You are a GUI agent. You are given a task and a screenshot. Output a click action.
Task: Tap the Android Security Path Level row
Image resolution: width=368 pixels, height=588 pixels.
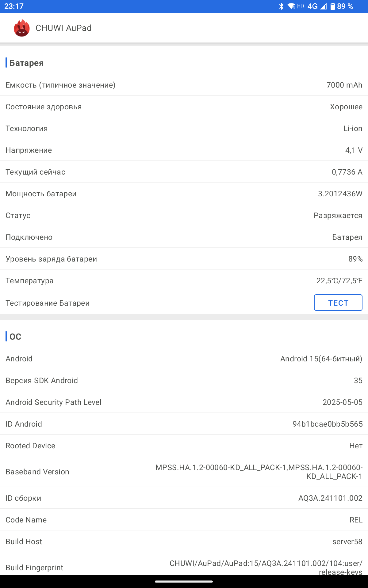(x=184, y=402)
